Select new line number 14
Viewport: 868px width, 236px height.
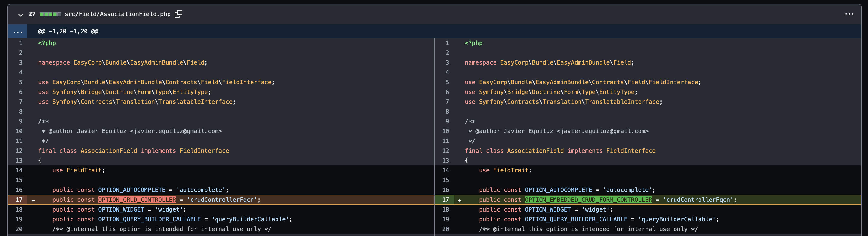pyautogui.click(x=446, y=170)
